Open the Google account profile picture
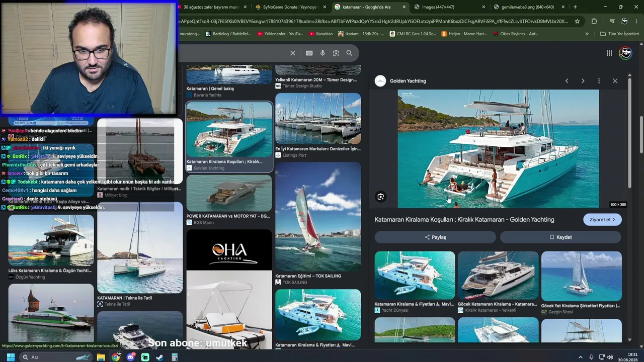This screenshot has height=362, width=644. [625, 53]
